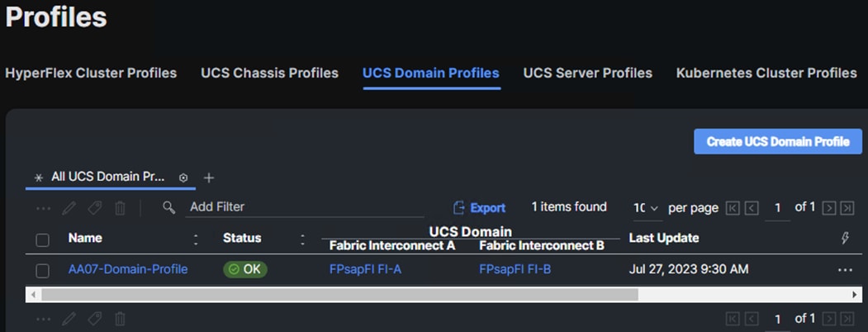Open items per page dropdown
The image size is (868, 332).
(646, 208)
